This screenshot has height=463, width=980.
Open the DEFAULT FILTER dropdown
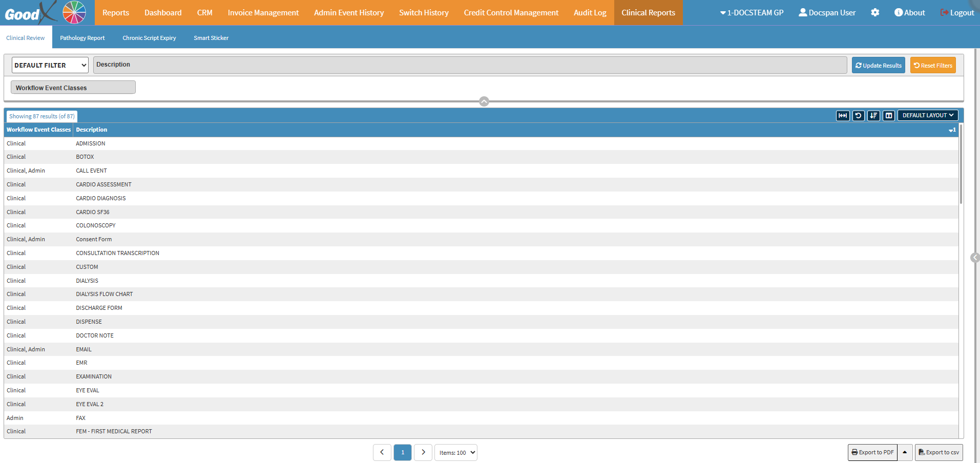point(50,65)
